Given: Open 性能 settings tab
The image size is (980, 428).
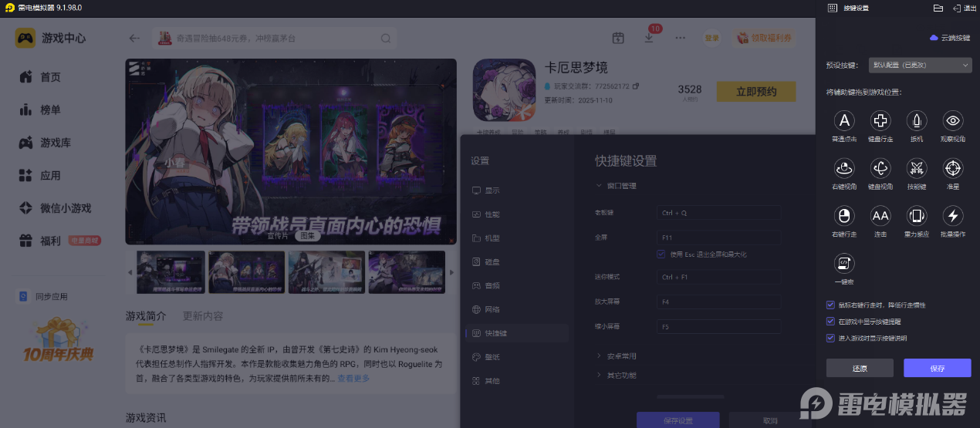Looking at the screenshot, I should [x=516, y=214].
